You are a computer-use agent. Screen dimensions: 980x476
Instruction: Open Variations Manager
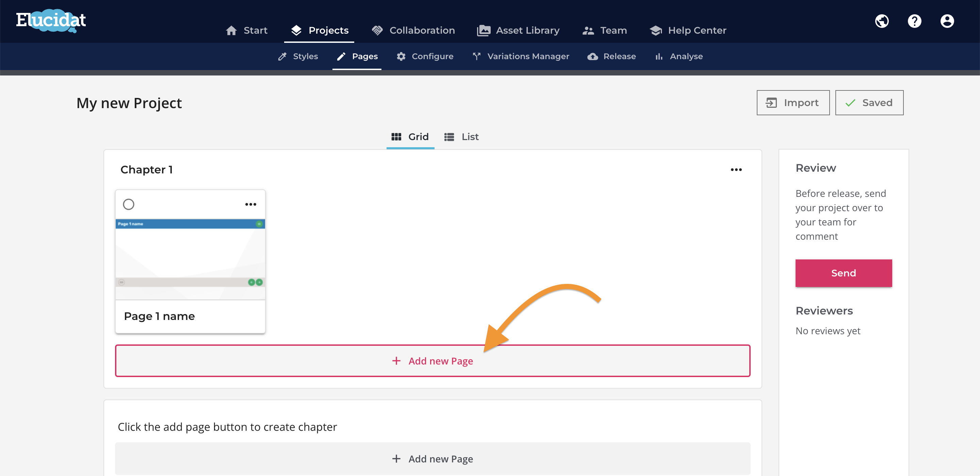pos(521,56)
